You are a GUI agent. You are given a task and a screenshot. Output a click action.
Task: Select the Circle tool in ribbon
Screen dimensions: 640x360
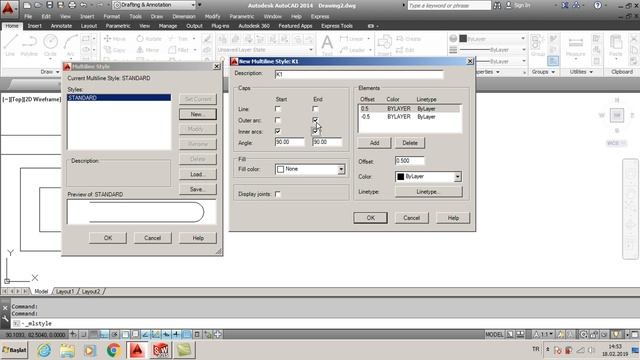tap(50, 45)
